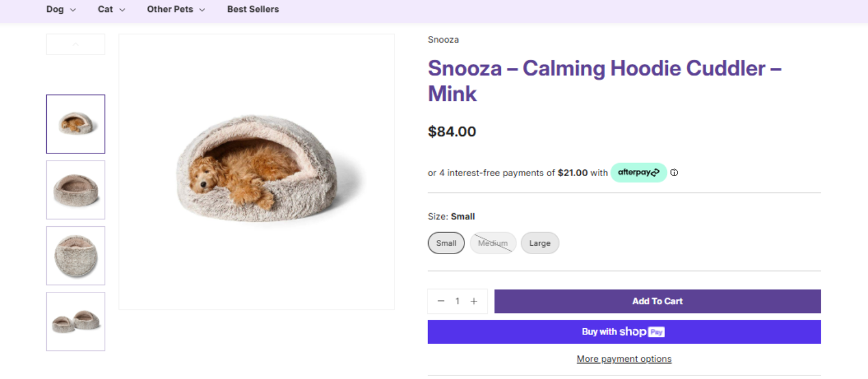Go to Best Sellers page
The image size is (868, 379).
253,9
